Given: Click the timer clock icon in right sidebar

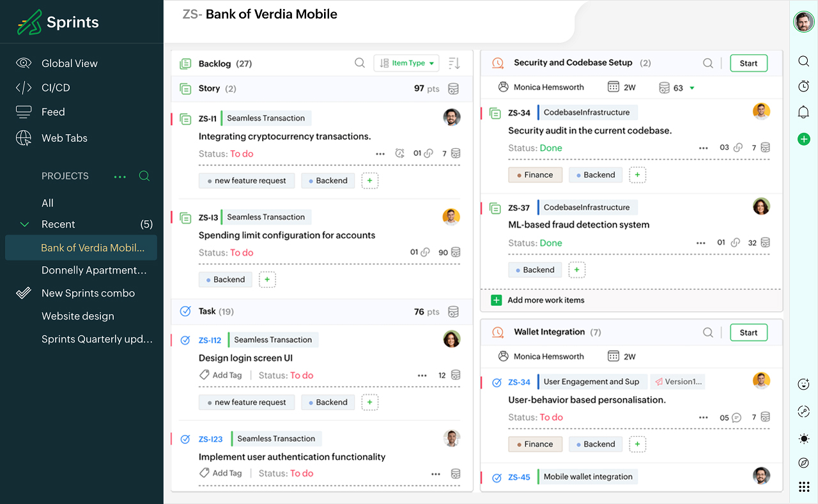Looking at the screenshot, I should click(x=804, y=86).
